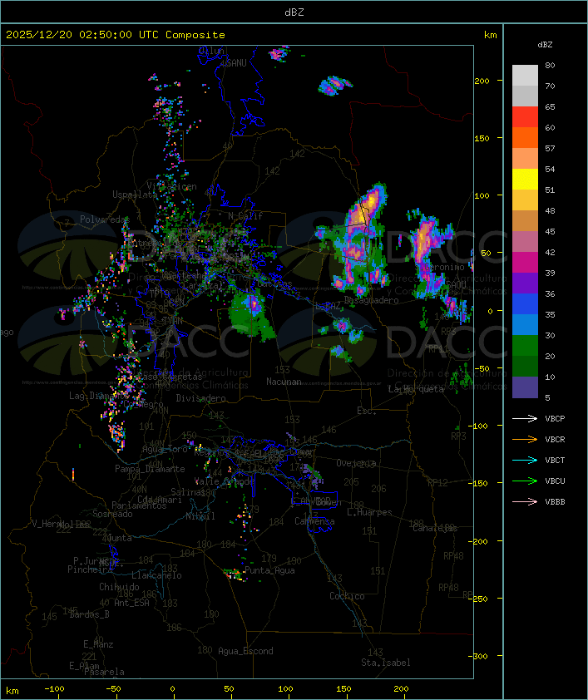The image size is (588, 700).
Task: Click the Pasarela place label
Action: [x=105, y=672]
